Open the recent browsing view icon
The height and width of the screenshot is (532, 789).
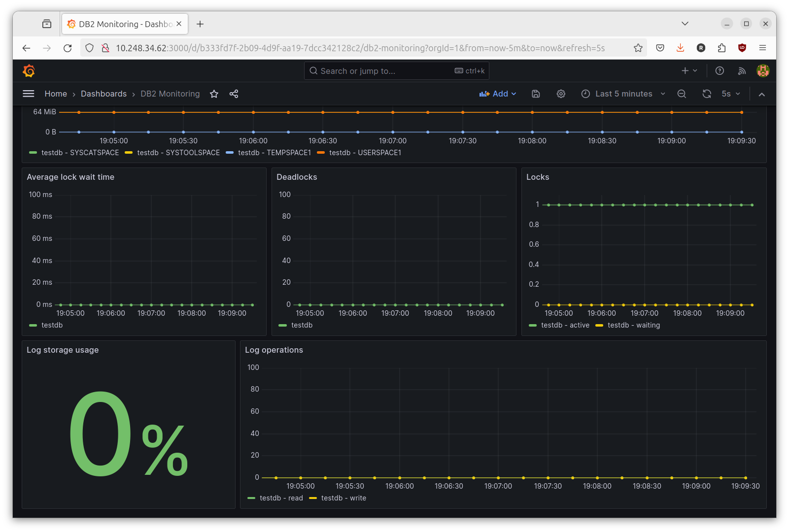click(47, 24)
